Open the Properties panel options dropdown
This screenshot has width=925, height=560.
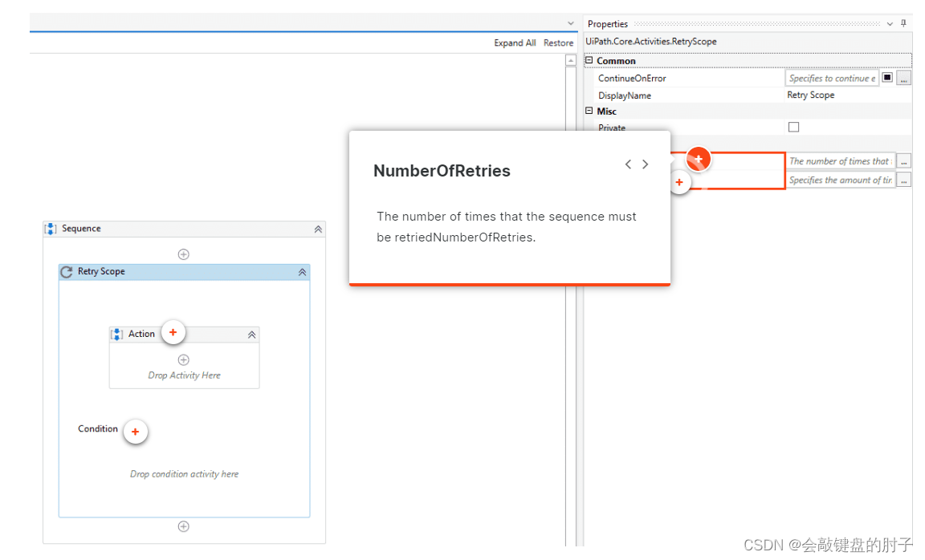pos(890,24)
